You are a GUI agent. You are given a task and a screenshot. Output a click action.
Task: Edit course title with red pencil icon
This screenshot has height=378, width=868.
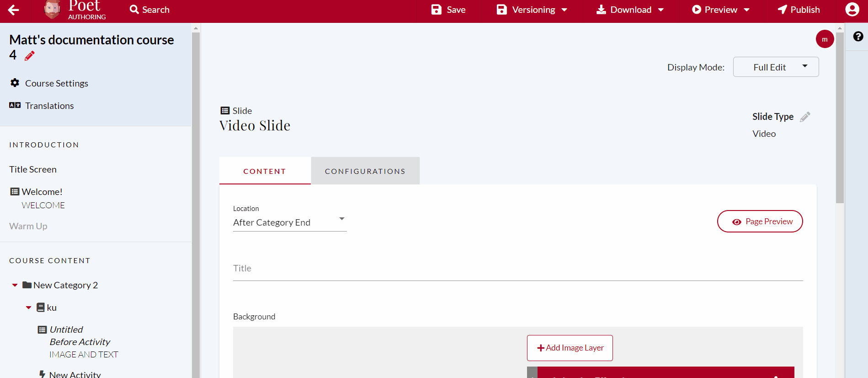pos(30,56)
